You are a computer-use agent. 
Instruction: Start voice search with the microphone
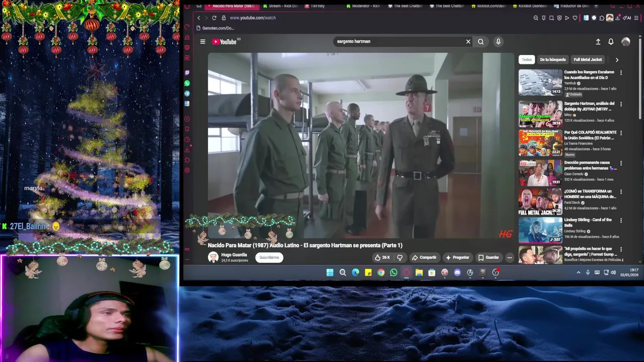[498, 42]
